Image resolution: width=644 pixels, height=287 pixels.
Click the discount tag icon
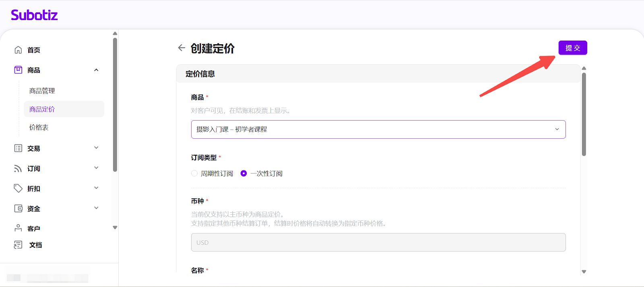coord(18,189)
